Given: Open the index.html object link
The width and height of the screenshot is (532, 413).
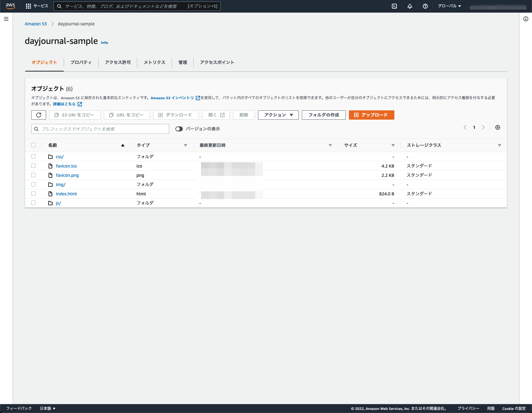Looking at the screenshot, I should 66,194.
